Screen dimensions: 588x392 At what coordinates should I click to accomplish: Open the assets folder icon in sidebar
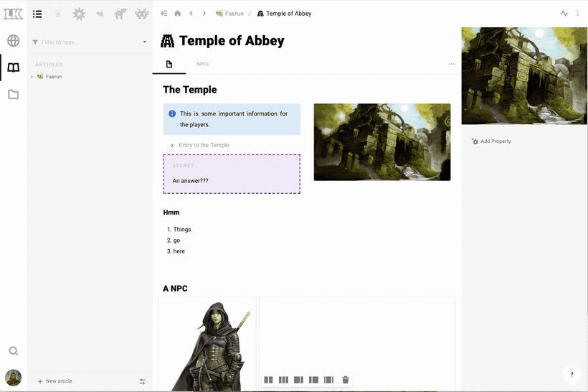pyautogui.click(x=13, y=94)
